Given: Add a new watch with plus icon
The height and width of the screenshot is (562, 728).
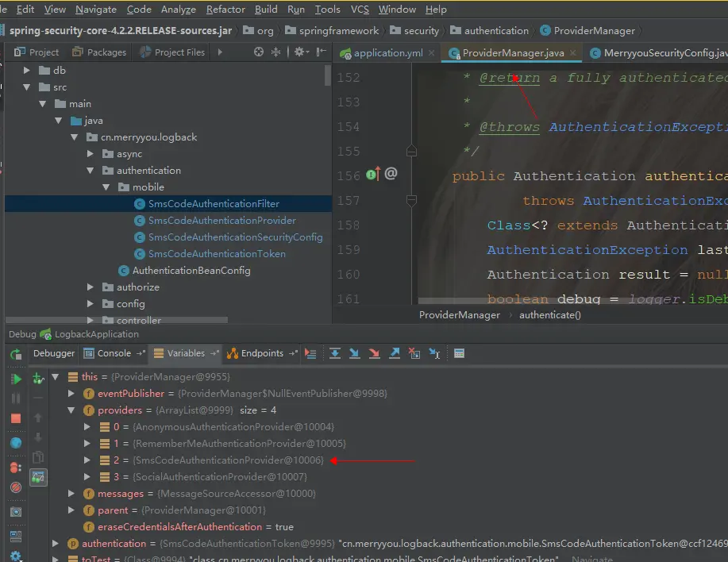Looking at the screenshot, I should [x=38, y=379].
